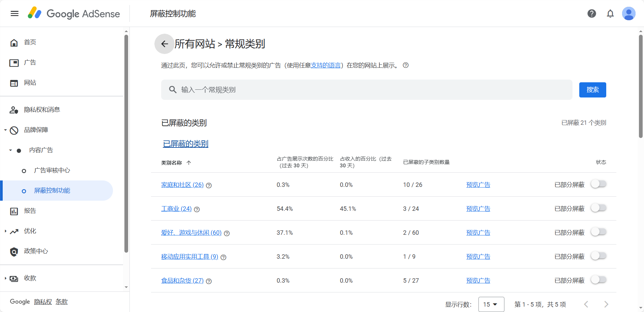Viewport: 644px width, 312px height.
Task: Toggle the 家庭和社区 category switch
Action: pos(598,184)
